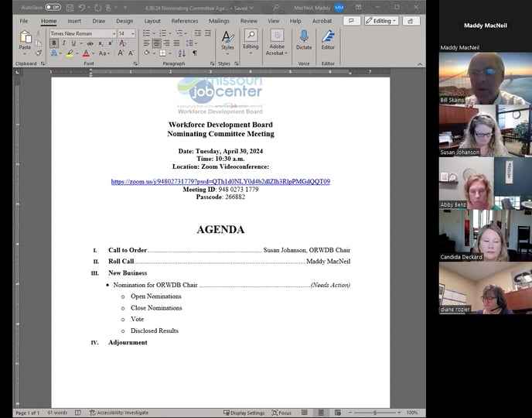532x418 pixels.
Task: Open the References tab
Action: 185,21
